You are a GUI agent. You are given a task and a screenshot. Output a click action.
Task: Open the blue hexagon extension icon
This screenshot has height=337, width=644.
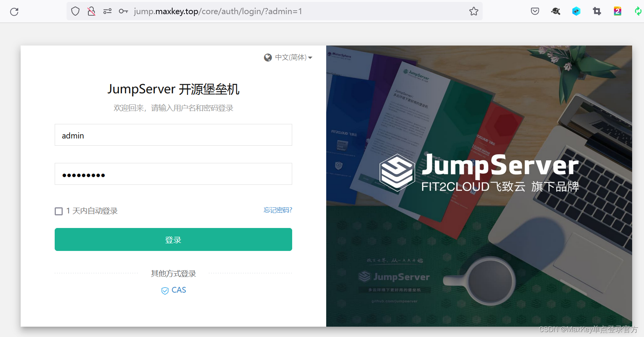coord(576,11)
